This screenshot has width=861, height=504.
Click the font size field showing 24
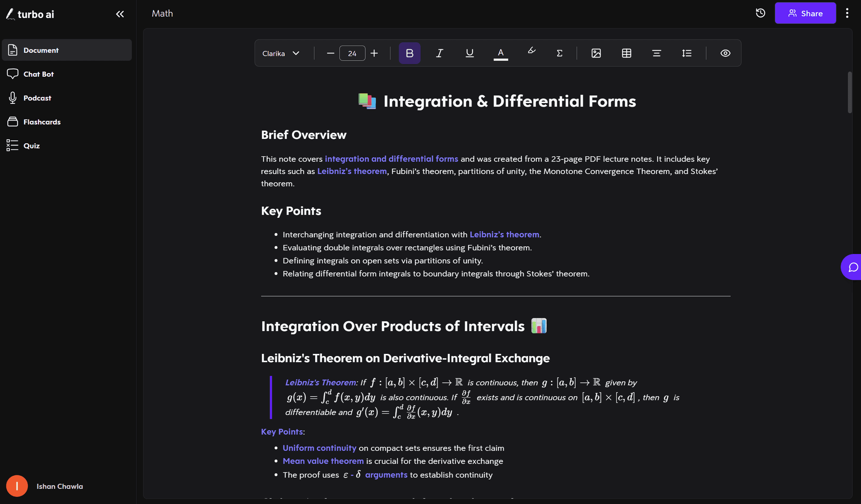[x=352, y=53]
